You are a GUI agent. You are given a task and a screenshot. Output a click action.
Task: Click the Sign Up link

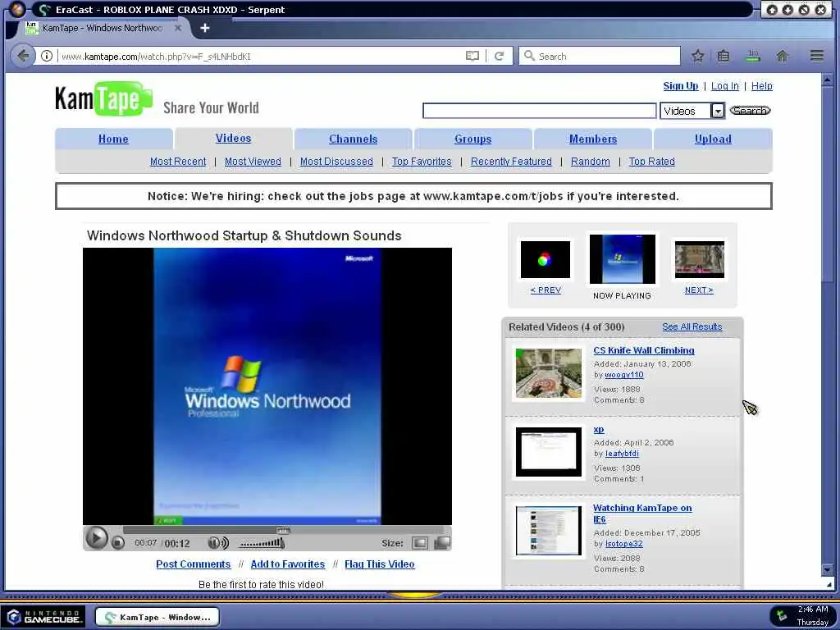click(680, 85)
